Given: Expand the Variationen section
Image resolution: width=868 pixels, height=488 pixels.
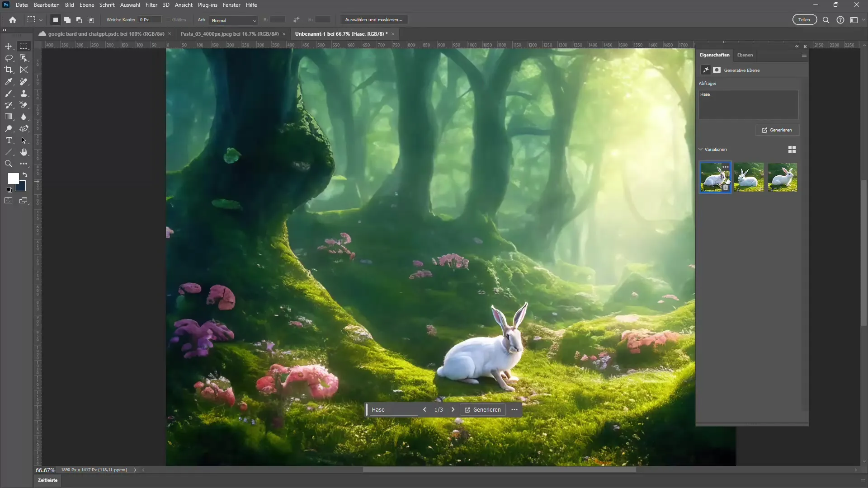Looking at the screenshot, I should [701, 149].
